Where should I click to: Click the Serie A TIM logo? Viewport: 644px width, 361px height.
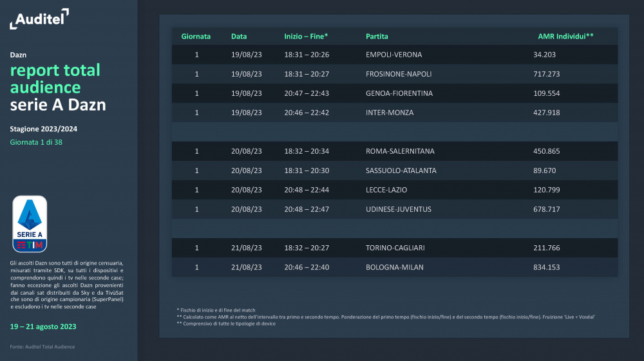tap(30, 224)
